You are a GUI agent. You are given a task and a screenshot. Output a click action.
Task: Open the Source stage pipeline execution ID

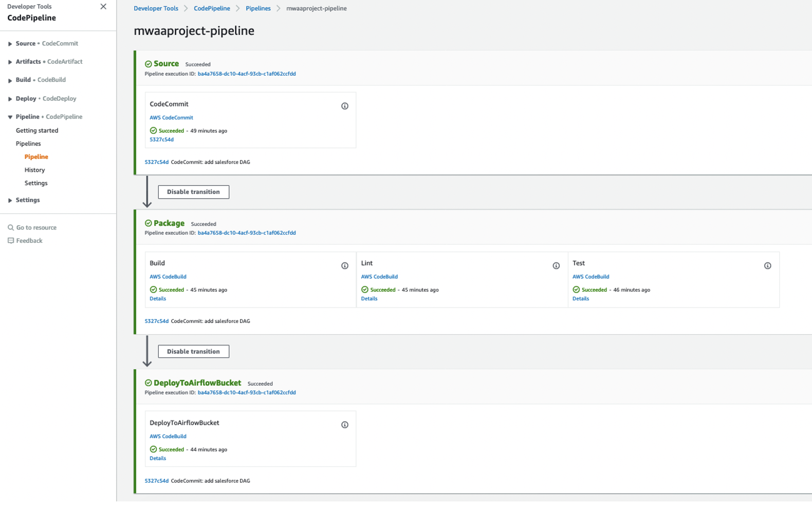point(247,74)
